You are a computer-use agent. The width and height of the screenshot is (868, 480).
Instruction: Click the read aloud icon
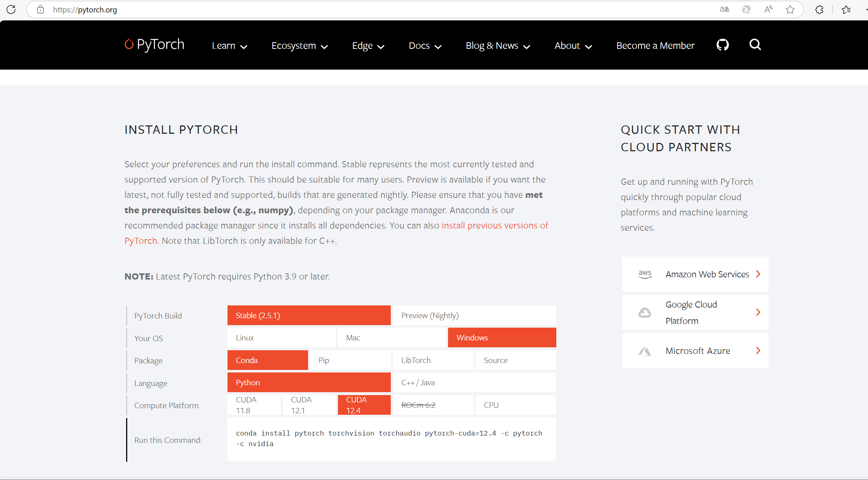[768, 9]
